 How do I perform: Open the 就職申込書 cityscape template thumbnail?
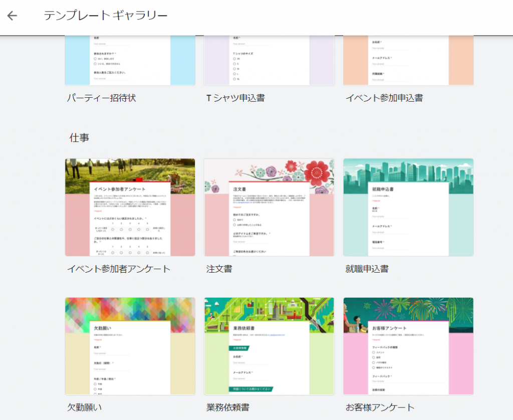point(408,207)
